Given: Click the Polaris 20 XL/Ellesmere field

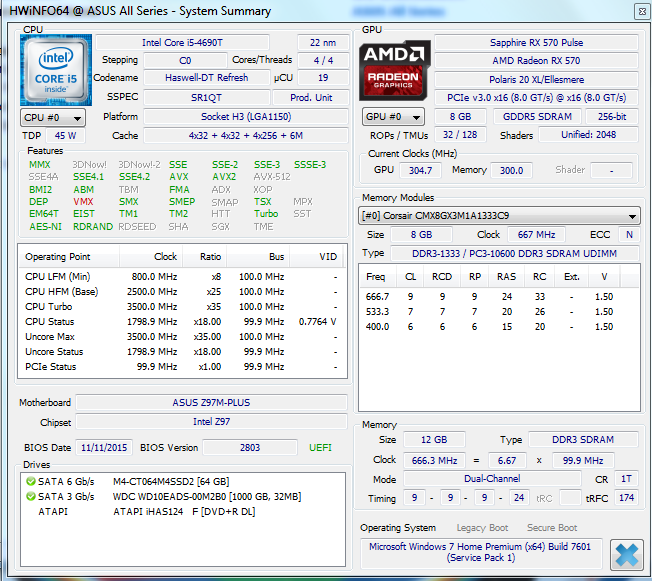Looking at the screenshot, I should click(x=536, y=79).
